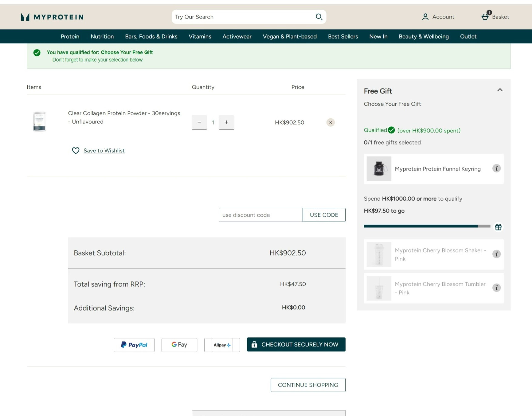The image size is (532, 416).
Task: Show info for Cherry Blossom Shaker
Action: point(496,254)
